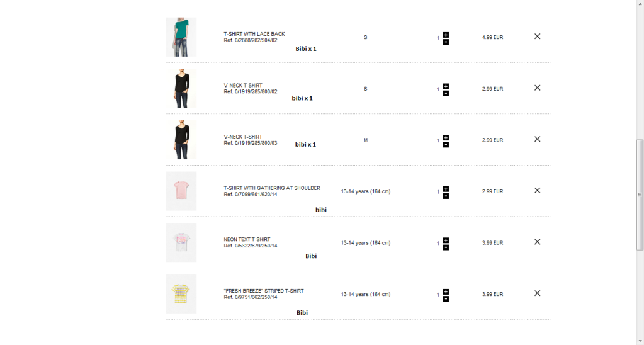Click the T-shirt with lace back title

254,34
